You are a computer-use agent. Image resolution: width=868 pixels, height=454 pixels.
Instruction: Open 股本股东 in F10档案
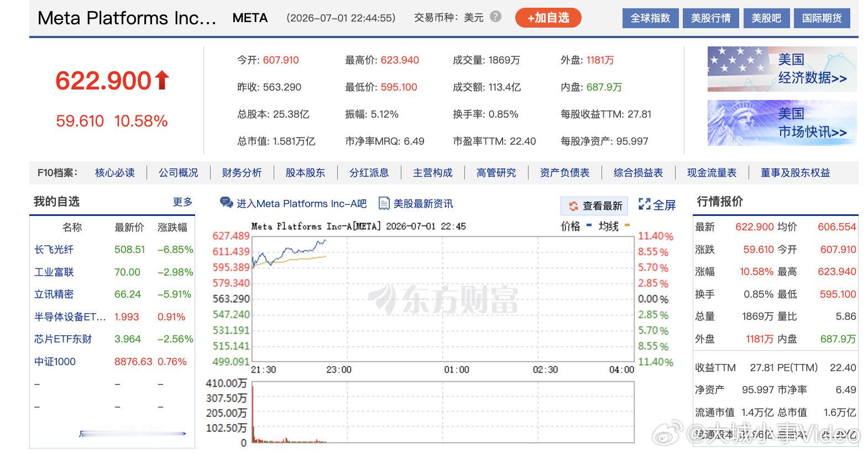pyautogui.click(x=305, y=173)
